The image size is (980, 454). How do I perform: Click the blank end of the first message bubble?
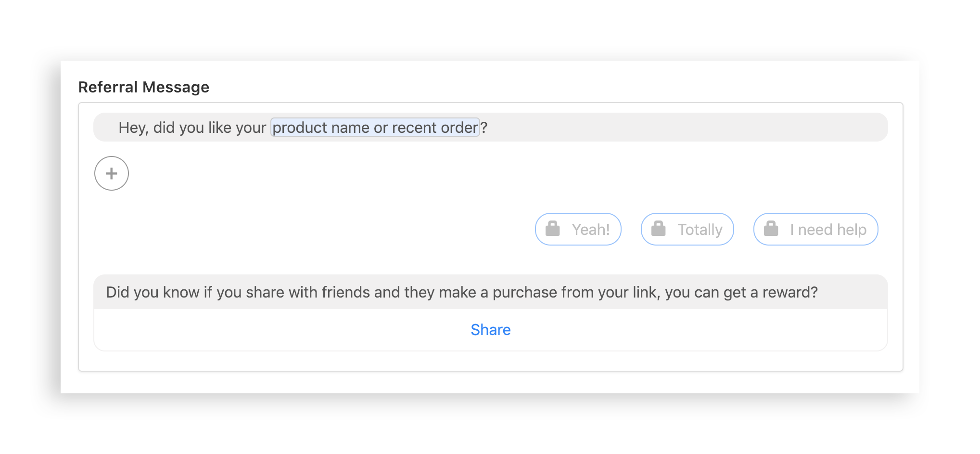(x=688, y=127)
